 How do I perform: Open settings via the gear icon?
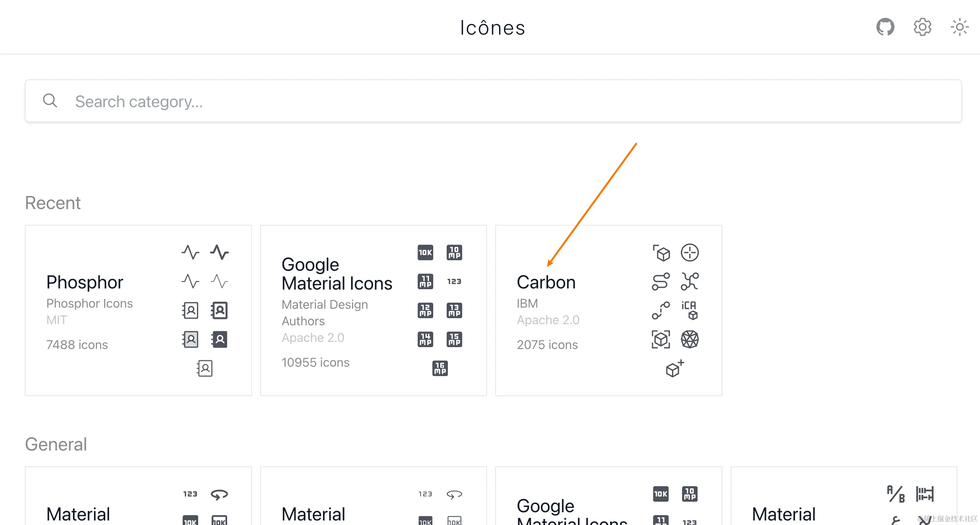pos(922,27)
